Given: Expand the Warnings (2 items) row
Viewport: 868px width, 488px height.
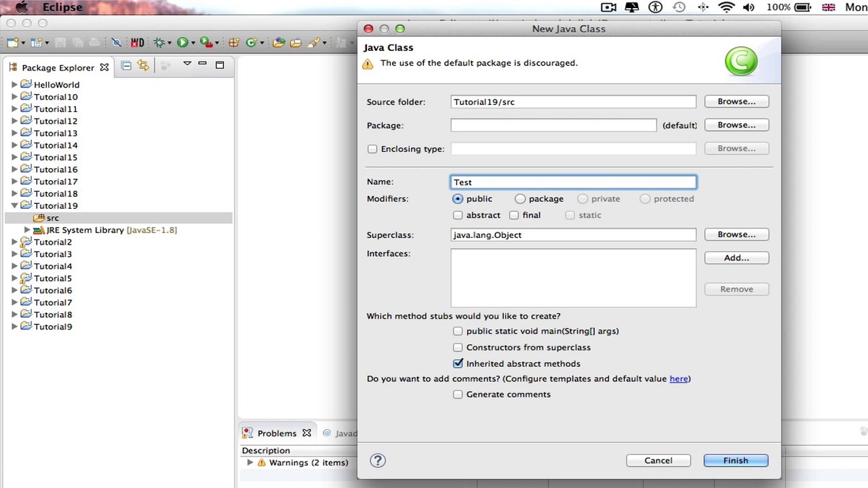Looking at the screenshot, I should (250, 463).
